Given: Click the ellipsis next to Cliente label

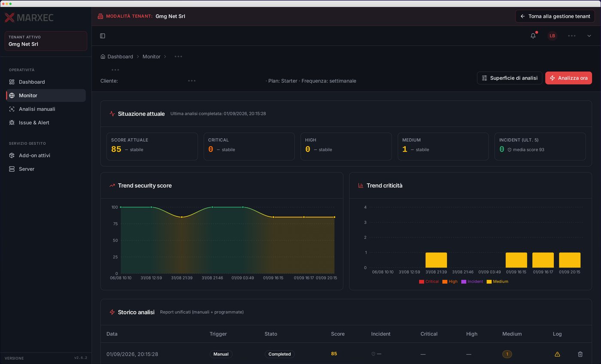Looking at the screenshot, I should click(191, 81).
